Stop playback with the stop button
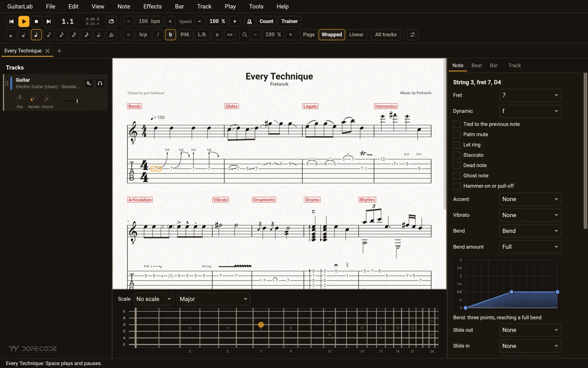The image size is (588, 368). (x=36, y=21)
